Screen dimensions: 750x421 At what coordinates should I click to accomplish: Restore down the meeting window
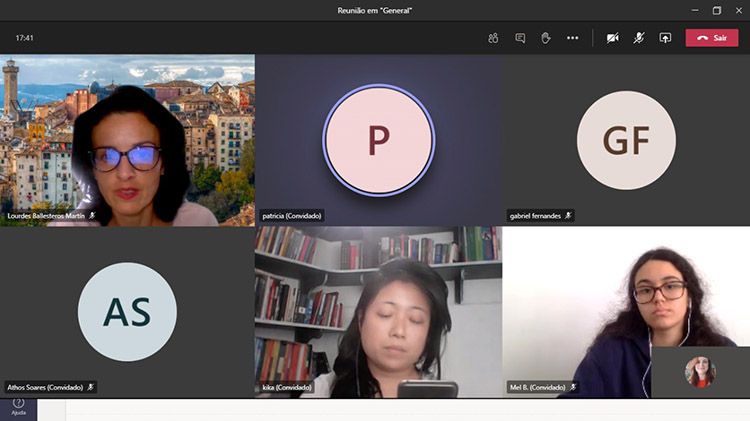click(x=717, y=10)
